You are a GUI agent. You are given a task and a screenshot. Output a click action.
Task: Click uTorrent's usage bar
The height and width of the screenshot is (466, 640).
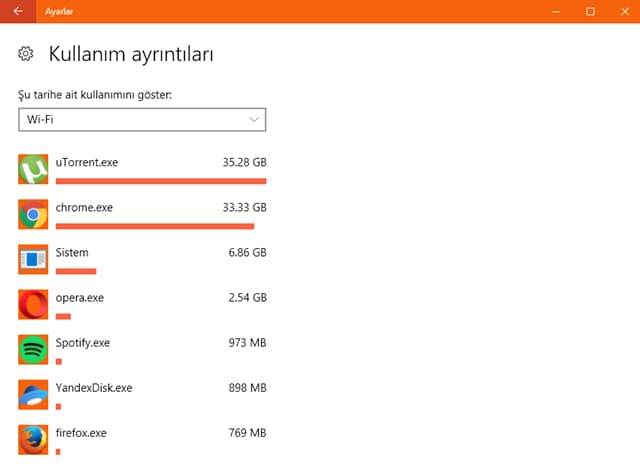[161, 181]
